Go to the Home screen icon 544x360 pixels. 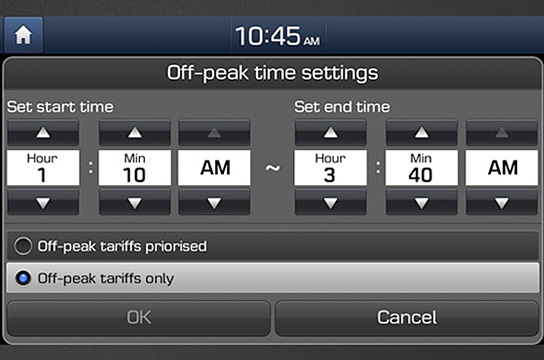coord(23,35)
